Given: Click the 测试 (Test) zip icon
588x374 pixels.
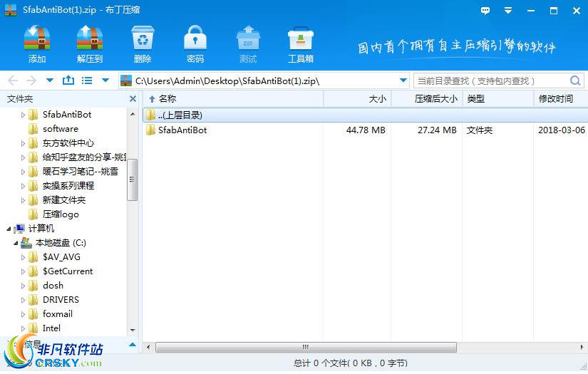Looking at the screenshot, I should [x=248, y=38].
